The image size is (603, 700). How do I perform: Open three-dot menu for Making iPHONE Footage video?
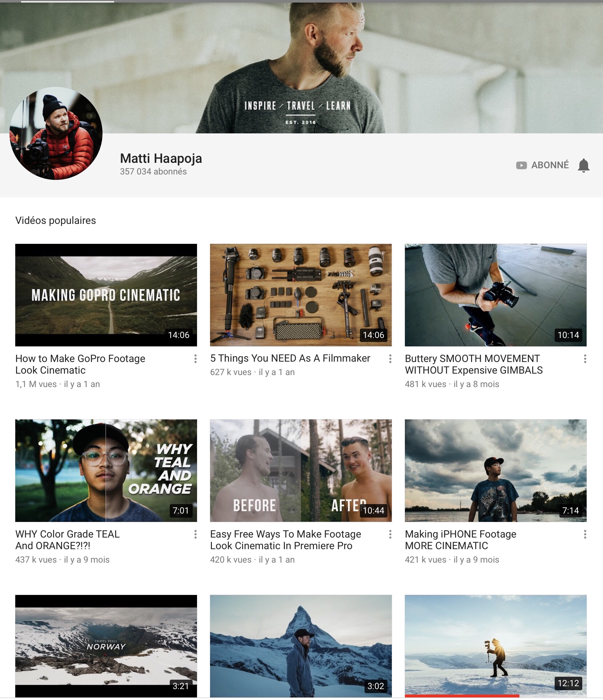coord(585,534)
